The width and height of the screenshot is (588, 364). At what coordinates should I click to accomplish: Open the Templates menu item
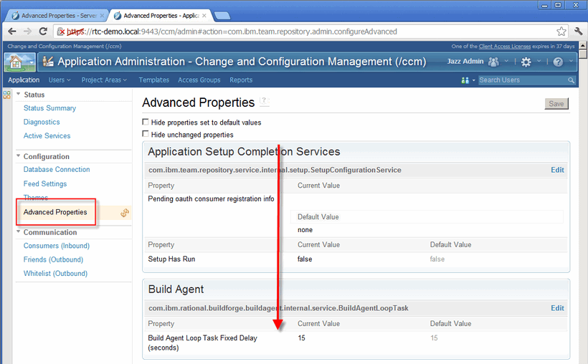click(x=153, y=80)
